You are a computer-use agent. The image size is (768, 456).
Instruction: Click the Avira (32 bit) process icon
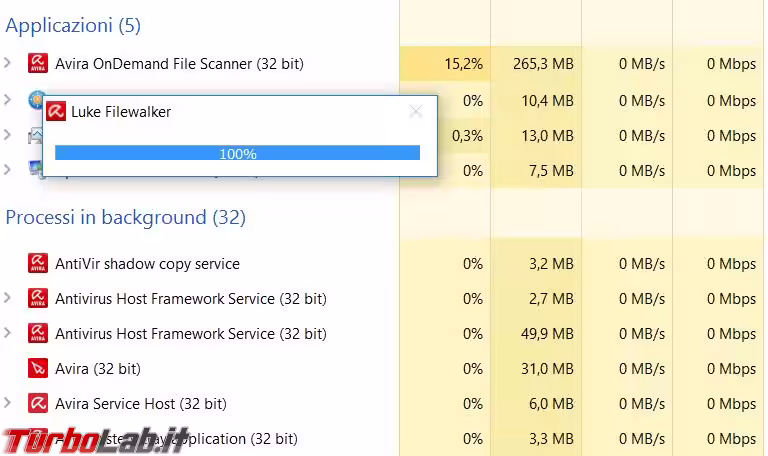coord(38,369)
